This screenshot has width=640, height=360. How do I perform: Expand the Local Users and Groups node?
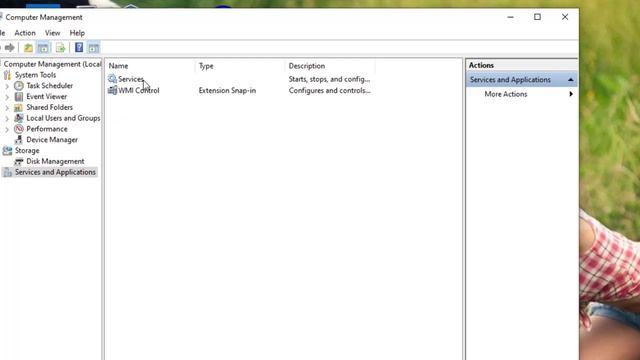7,119
